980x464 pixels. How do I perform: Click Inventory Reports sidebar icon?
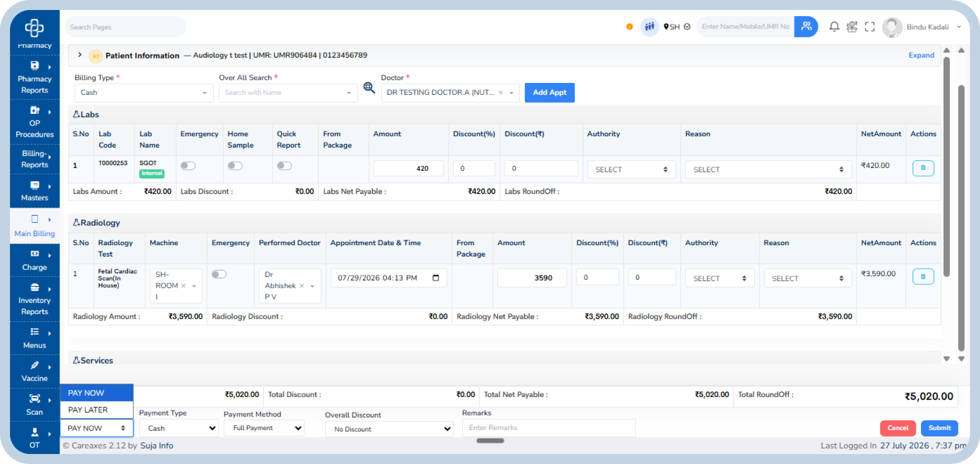[34, 287]
